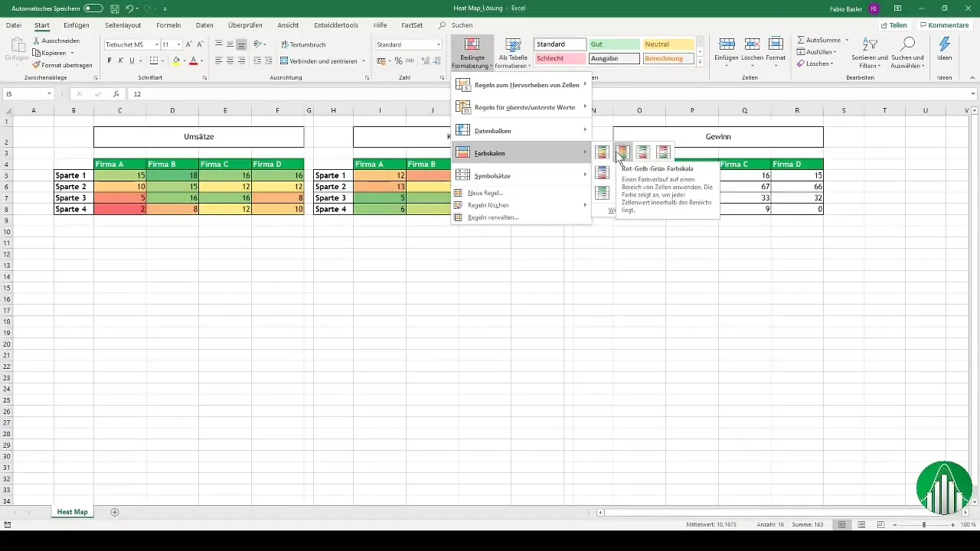
Task: Open Regeln zum Hervorheben von Zellen submenu
Action: pyautogui.click(x=521, y=85)
